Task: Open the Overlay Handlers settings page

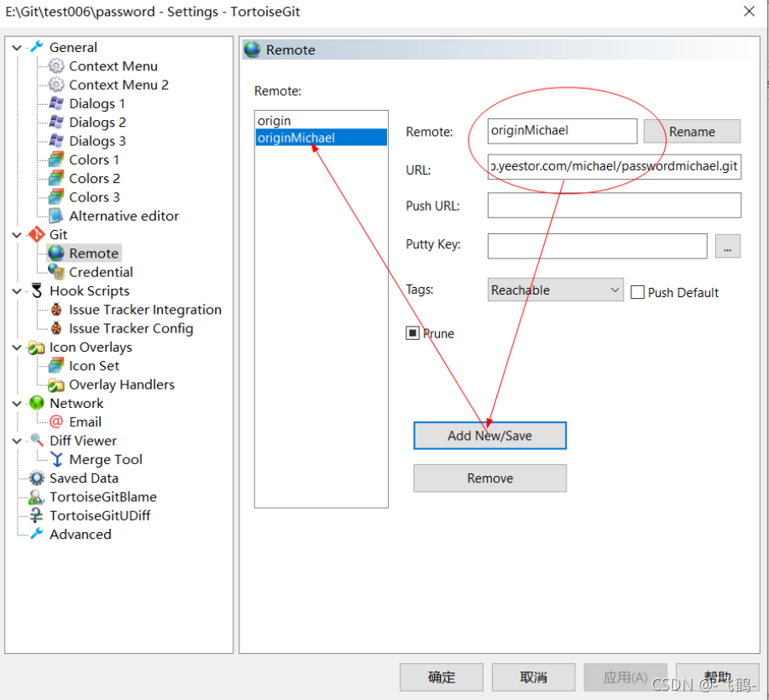Action: pos(122,384)
